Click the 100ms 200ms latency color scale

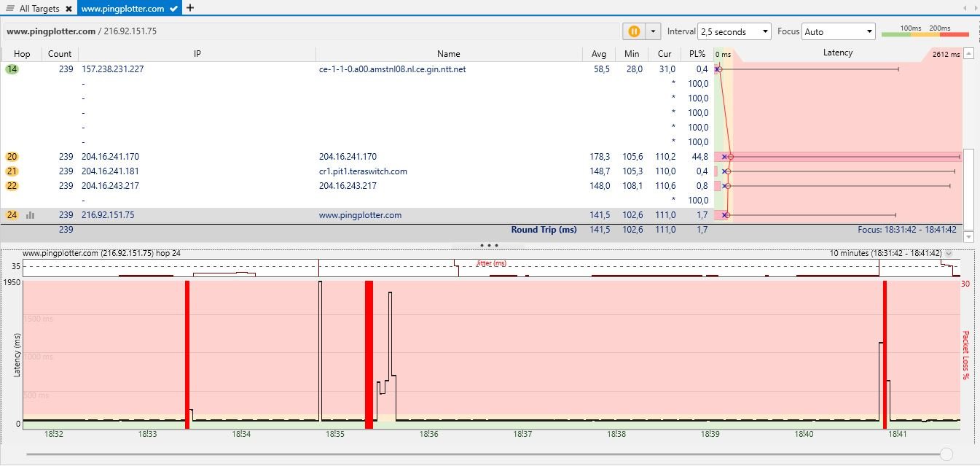click(925, 31)
